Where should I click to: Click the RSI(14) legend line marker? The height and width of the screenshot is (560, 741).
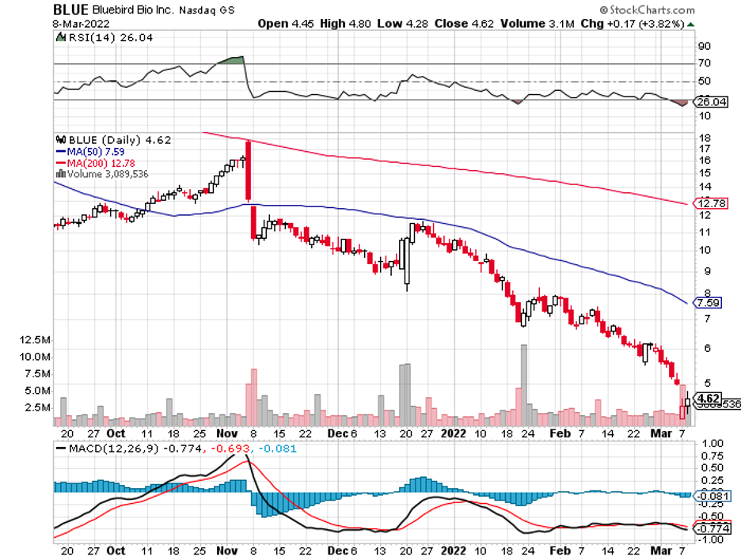click(x=58, y=36)
